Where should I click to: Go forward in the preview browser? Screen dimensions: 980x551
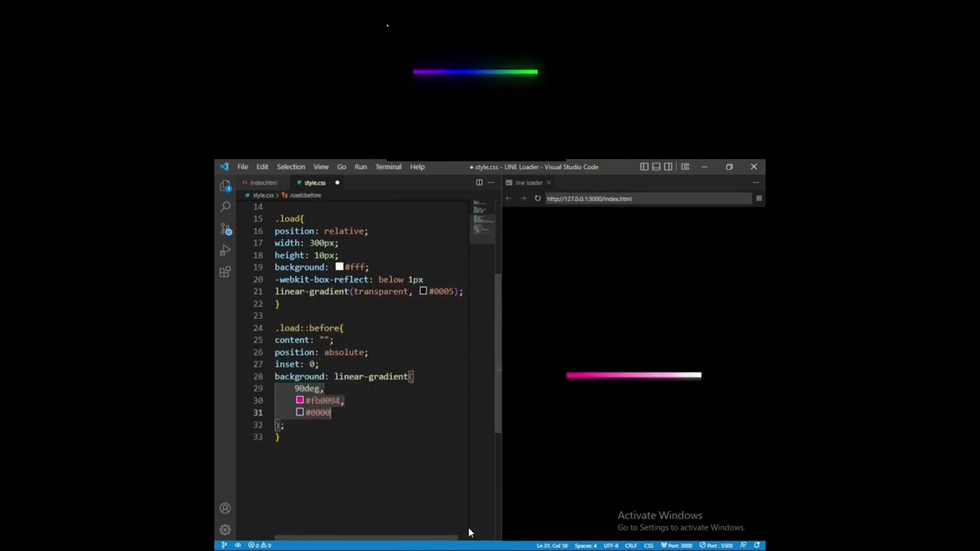(523, 198)
